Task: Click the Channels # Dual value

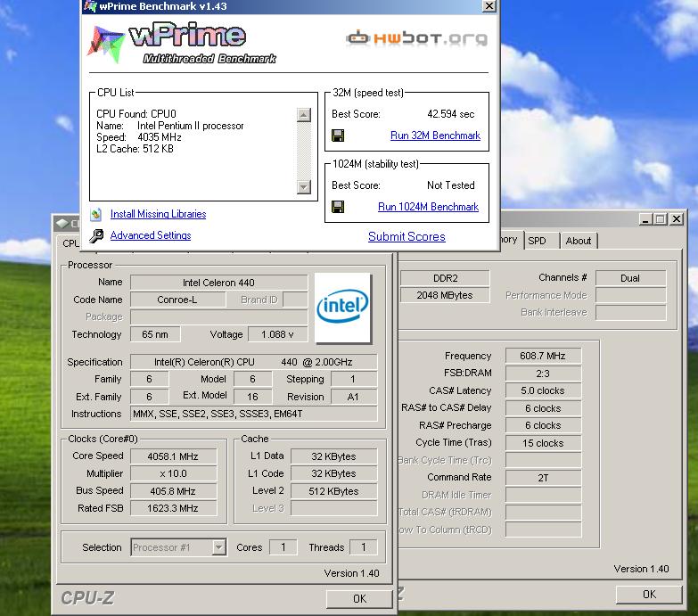Action: tap(630, 278)
